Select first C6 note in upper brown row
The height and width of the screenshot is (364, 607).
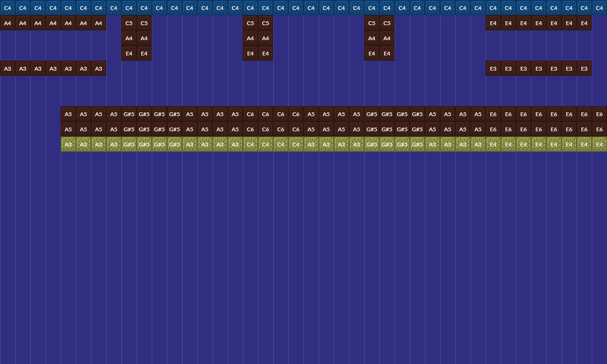point(250,114)
